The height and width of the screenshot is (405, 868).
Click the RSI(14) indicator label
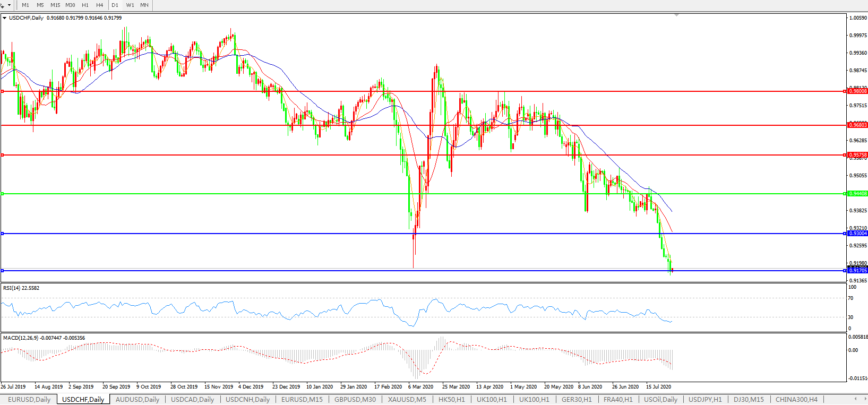point(21,288)
